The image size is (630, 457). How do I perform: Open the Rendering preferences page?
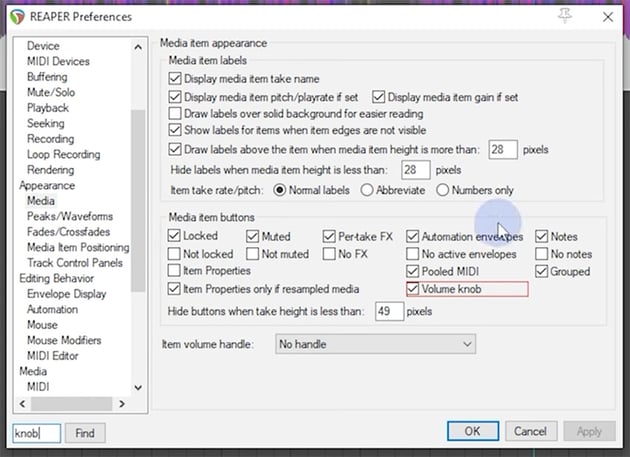pyautogui.click(x=51, y=170)
